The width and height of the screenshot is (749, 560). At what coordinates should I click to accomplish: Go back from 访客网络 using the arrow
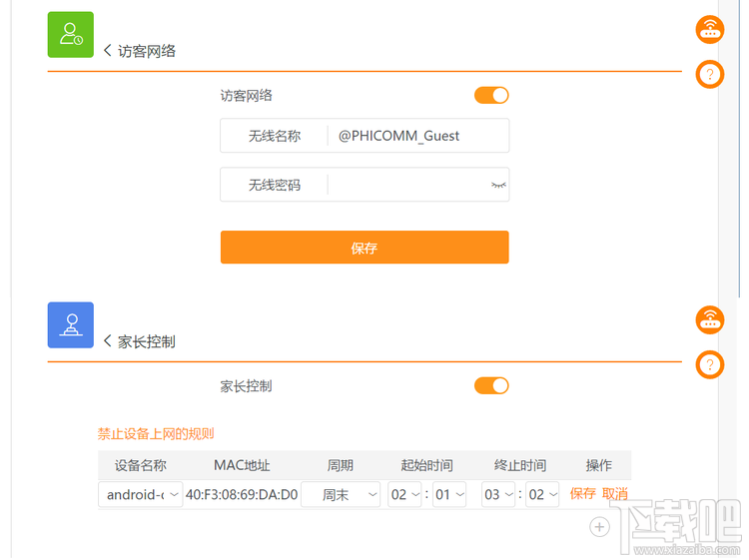tap(108, 50)
